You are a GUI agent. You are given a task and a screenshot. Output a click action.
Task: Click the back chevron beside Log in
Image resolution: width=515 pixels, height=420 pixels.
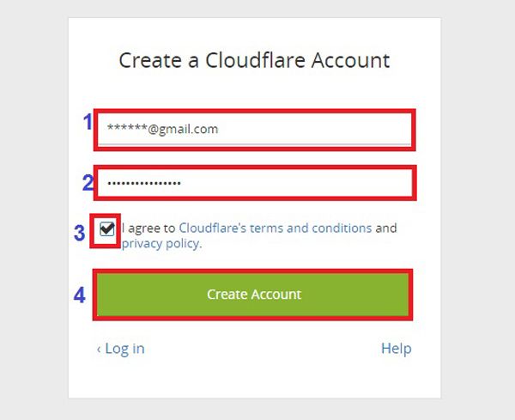tap(99, 350)
